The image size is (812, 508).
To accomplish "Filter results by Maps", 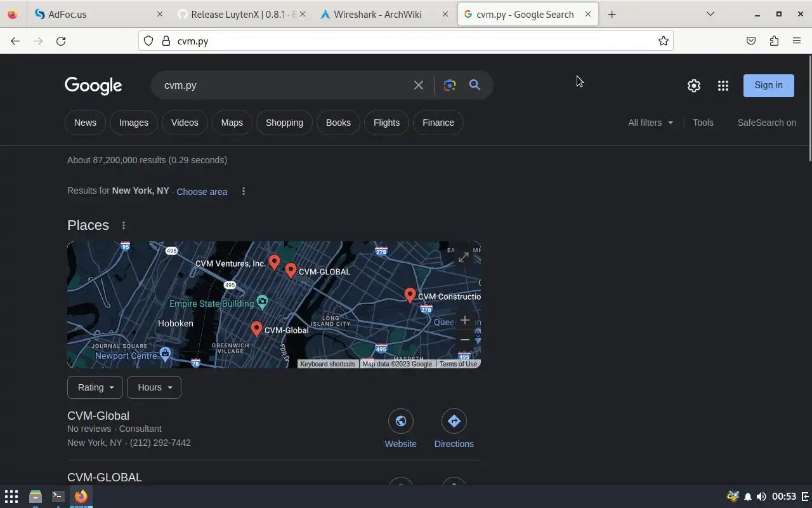I will pyautogui.click(x=232, y=123).
